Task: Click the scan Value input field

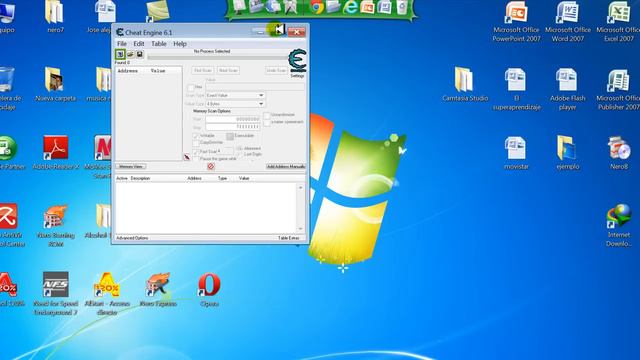Action: click(255, 87)
